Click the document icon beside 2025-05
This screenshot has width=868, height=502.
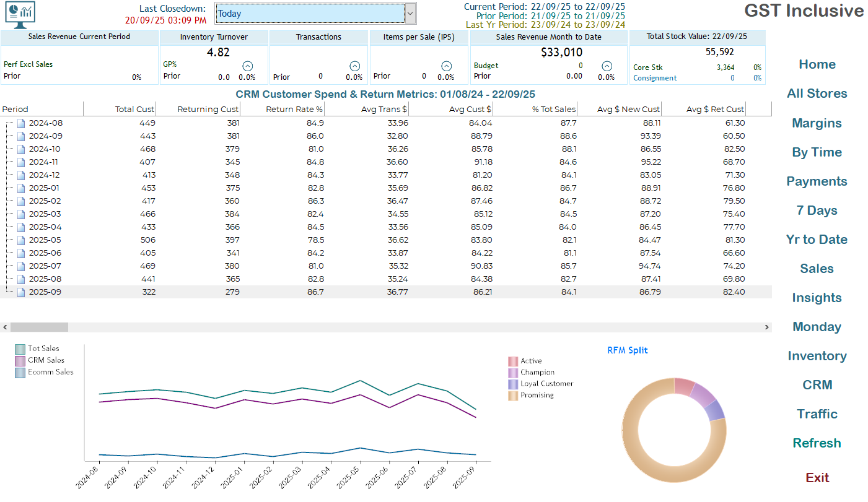click(21, 240)
